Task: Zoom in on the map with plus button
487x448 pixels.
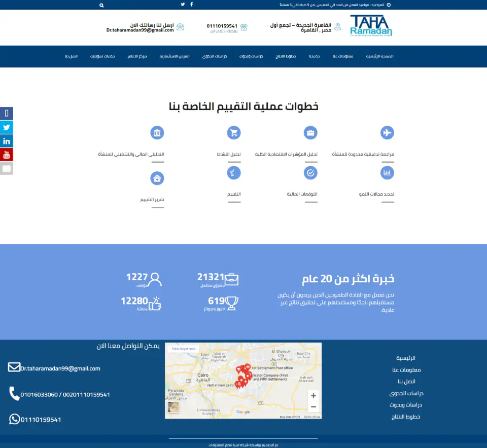Action: pyautogui.click(x=314, y=396)
